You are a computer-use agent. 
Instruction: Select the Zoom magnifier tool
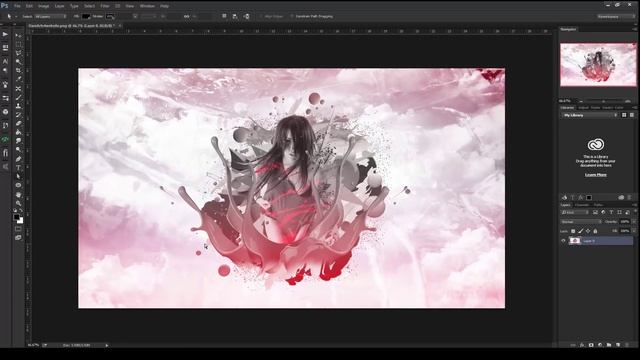point(18,203)
